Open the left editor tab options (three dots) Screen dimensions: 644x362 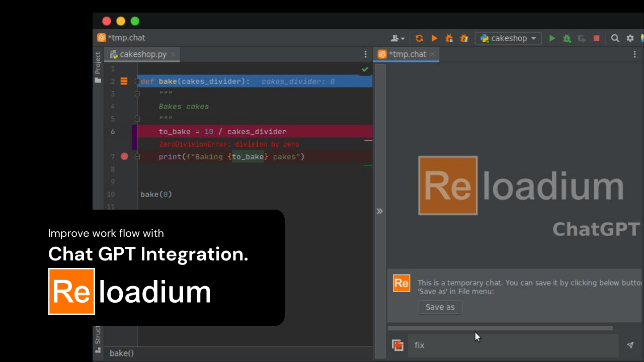366,54
